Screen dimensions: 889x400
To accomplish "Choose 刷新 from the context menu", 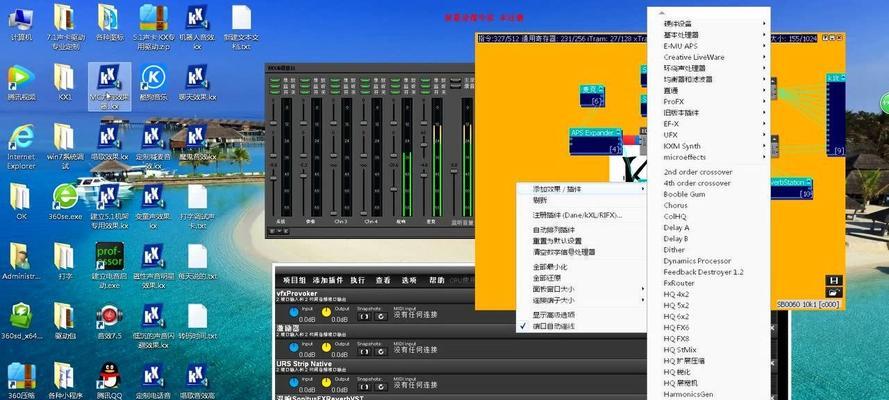I will 581,200.
